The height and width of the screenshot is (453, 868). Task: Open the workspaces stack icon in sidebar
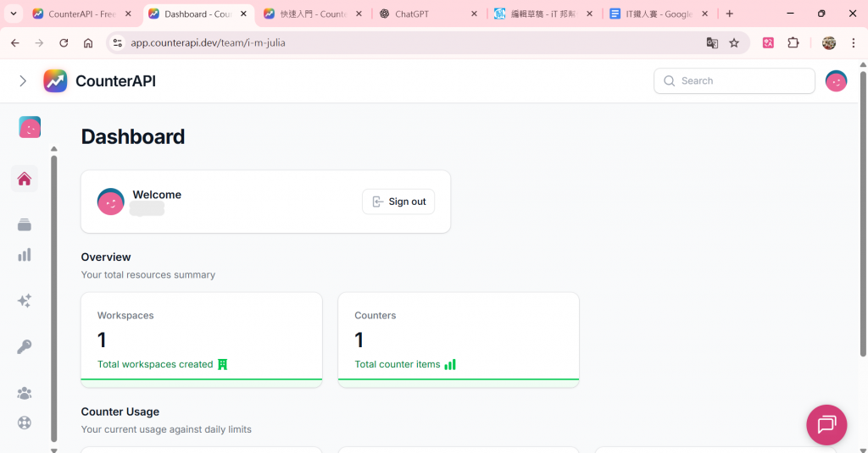pyautogui.click(x=25, y=224)
